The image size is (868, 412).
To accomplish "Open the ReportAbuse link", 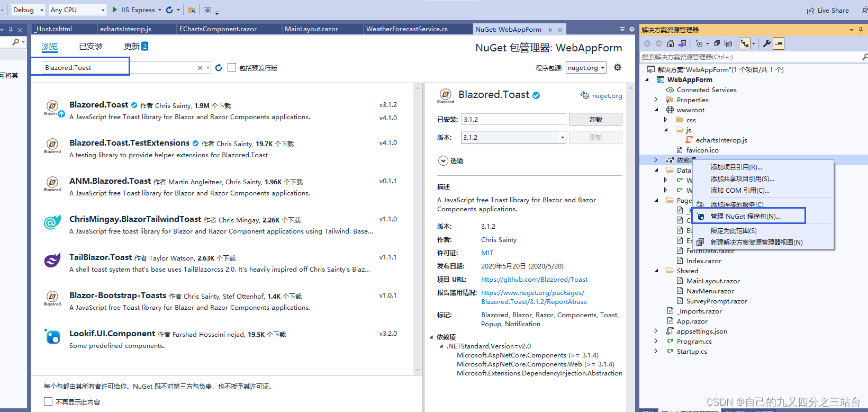I will 534,297.
